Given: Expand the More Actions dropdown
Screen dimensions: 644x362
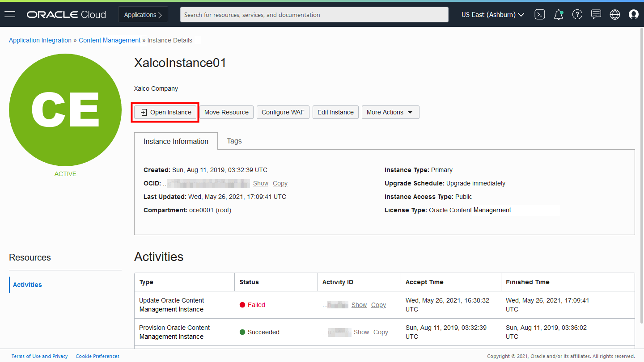Looking at the screenshot, I should coord(390,112).
